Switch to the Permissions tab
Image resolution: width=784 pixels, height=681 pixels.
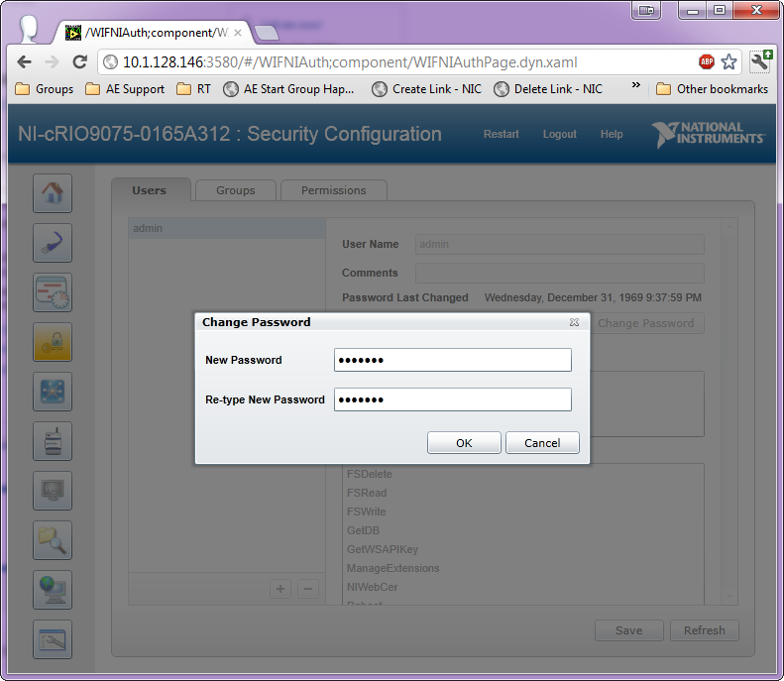point(333,190)
